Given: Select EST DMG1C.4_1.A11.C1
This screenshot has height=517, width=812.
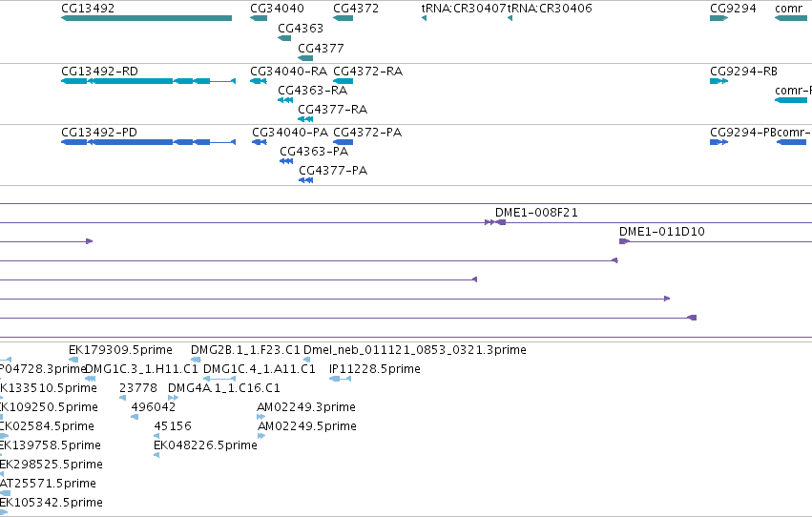Looking at the screenshot, I should (x=219, y=379).
